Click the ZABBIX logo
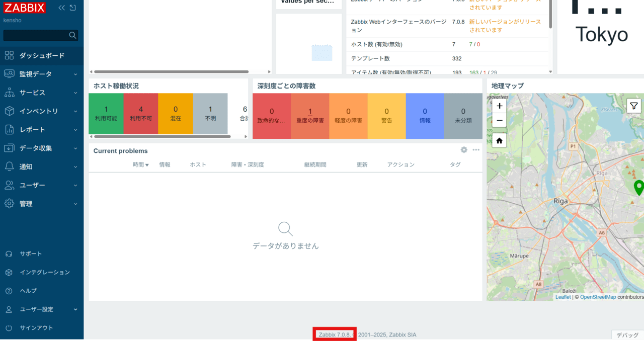Image resolution: width=644 pixels, height=341 pixels. point(25,8)
